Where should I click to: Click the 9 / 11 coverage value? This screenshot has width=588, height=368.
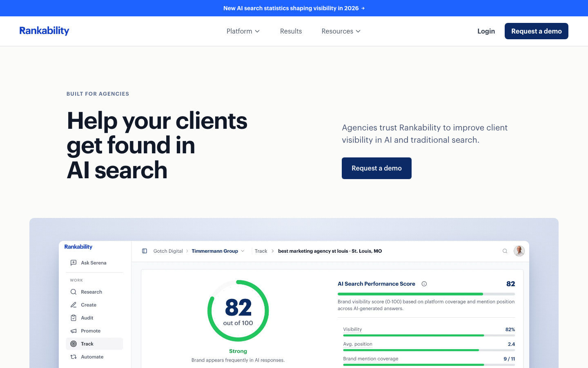[x=509, y=359]
